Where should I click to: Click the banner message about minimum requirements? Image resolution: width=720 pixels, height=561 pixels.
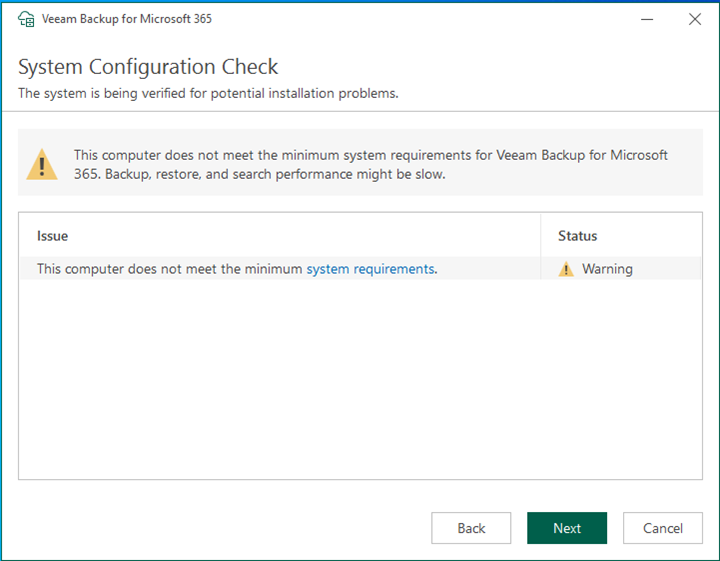pos(371,164)
